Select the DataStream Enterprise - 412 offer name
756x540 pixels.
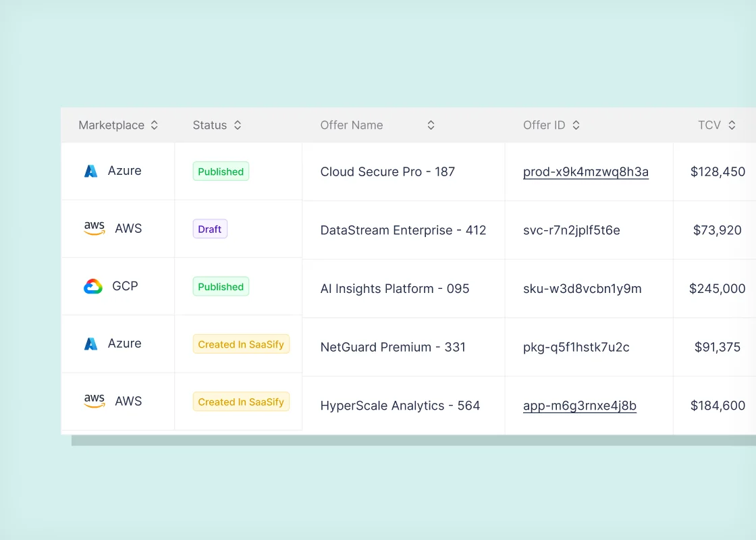click(403, 230)
